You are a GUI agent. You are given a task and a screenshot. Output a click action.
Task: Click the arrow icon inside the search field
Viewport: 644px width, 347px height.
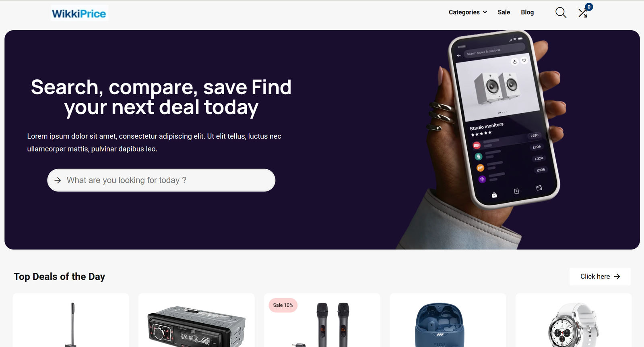[x=58, y=180]
